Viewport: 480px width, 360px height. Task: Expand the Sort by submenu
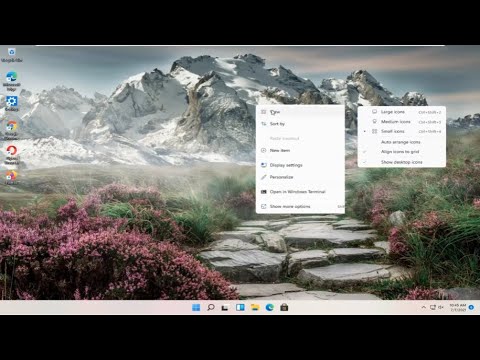300,124
